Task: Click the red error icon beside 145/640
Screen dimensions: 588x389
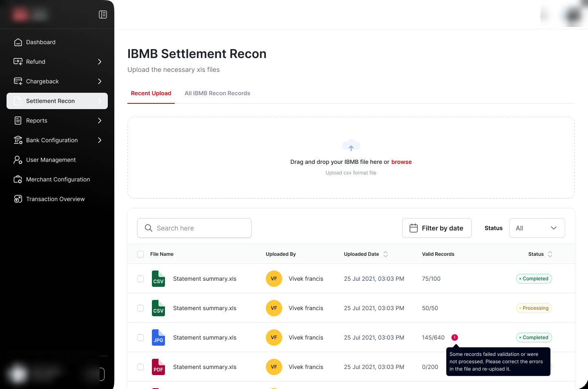Action: tap(454, 338)
